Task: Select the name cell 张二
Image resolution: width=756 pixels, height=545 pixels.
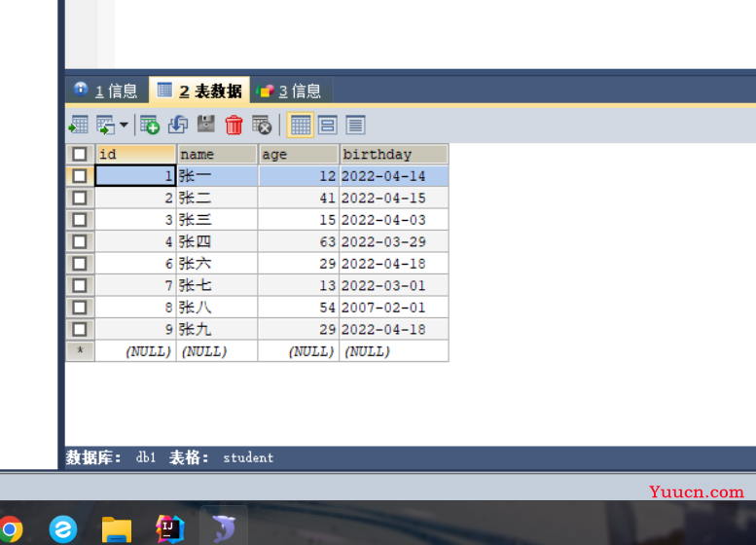Action: click(x=217, y=198)
